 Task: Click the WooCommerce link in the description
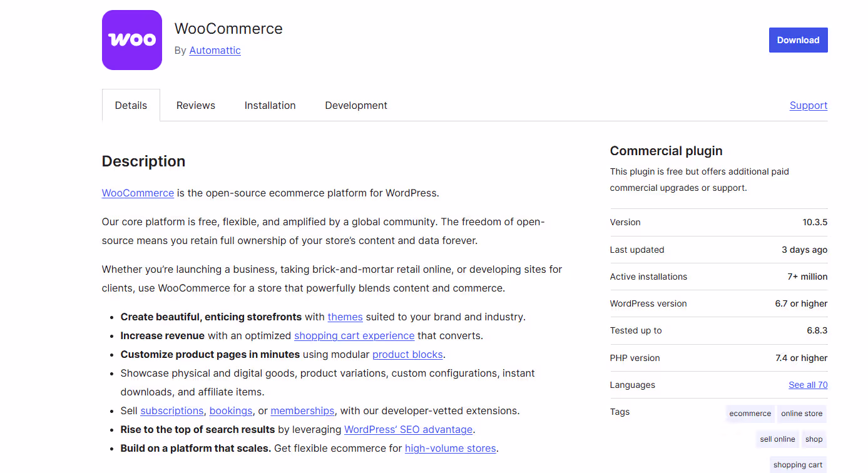click(x=138, y=193)
